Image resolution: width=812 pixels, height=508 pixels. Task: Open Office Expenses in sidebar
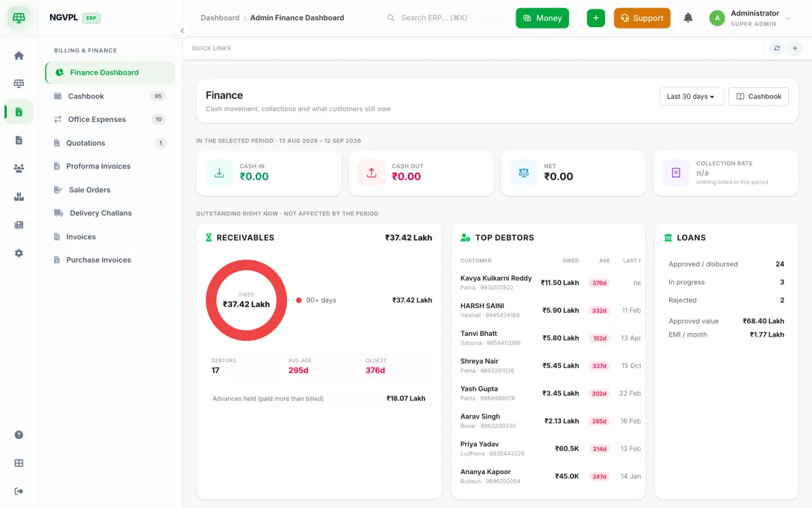pos(110,119)
